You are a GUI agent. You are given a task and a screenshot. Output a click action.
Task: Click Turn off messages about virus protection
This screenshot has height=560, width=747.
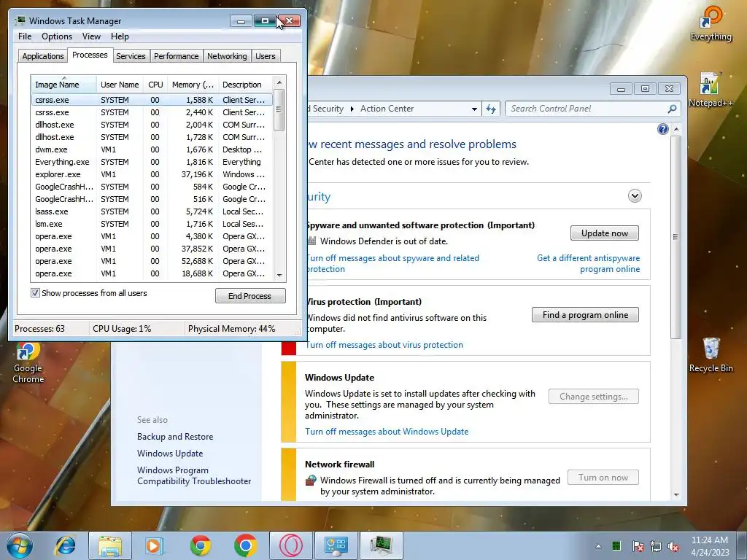point(384,345)
